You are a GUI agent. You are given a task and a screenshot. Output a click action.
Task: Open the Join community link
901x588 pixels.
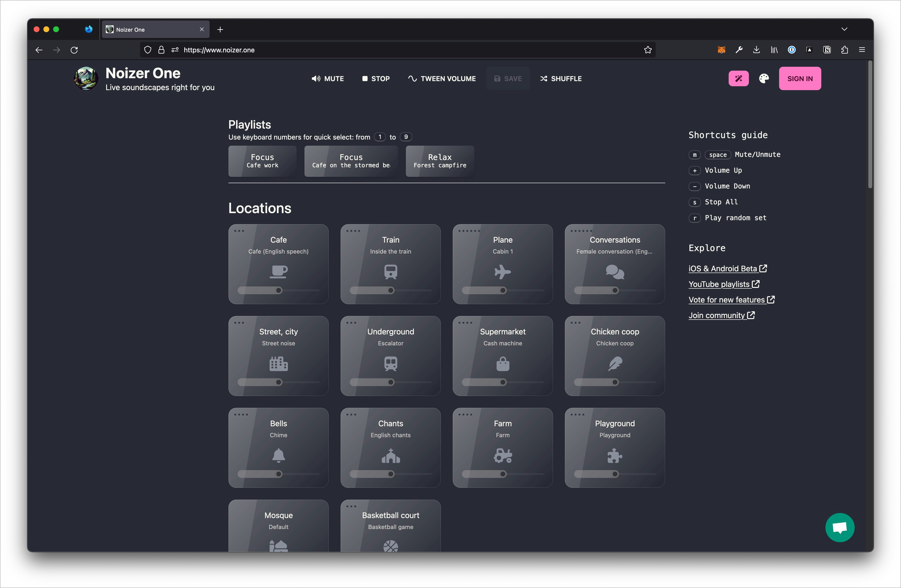coord(722,315)
